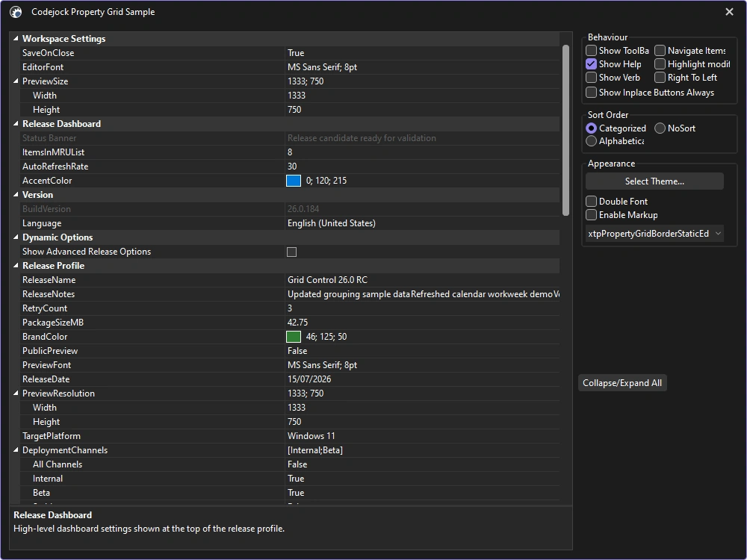Collapse the Version category
747x560 pixels.
16,195
